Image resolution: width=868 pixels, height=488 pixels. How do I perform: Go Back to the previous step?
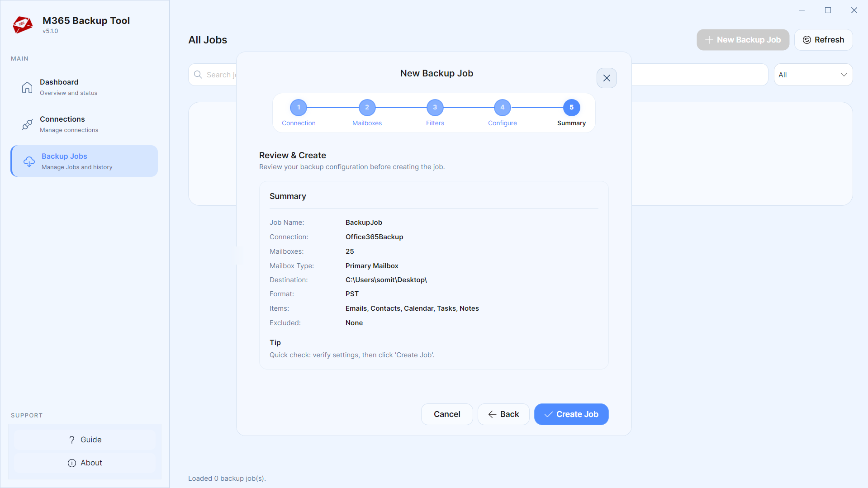[503, 414]
